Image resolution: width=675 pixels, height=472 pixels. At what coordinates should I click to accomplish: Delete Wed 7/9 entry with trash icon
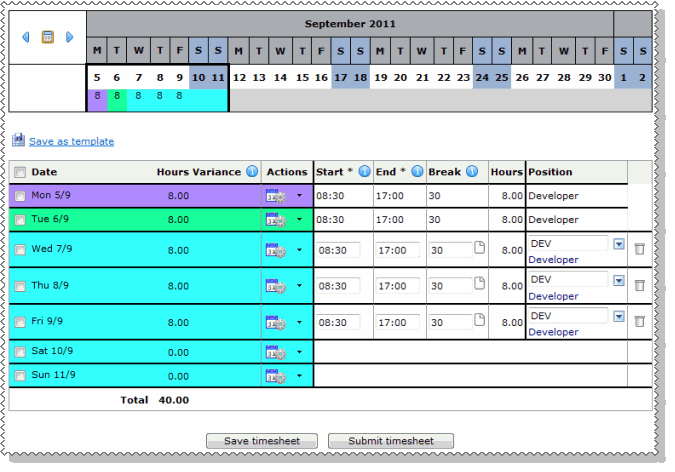tap(640, 248)
